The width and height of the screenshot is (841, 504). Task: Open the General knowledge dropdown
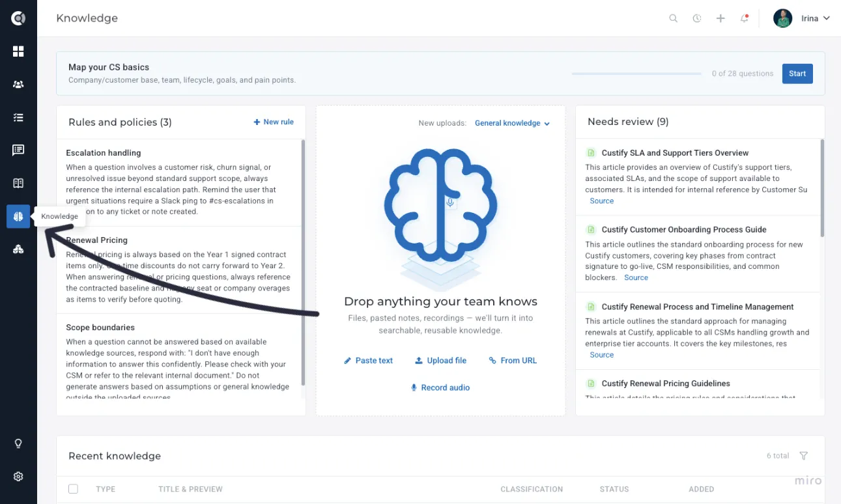coord(512,123)
